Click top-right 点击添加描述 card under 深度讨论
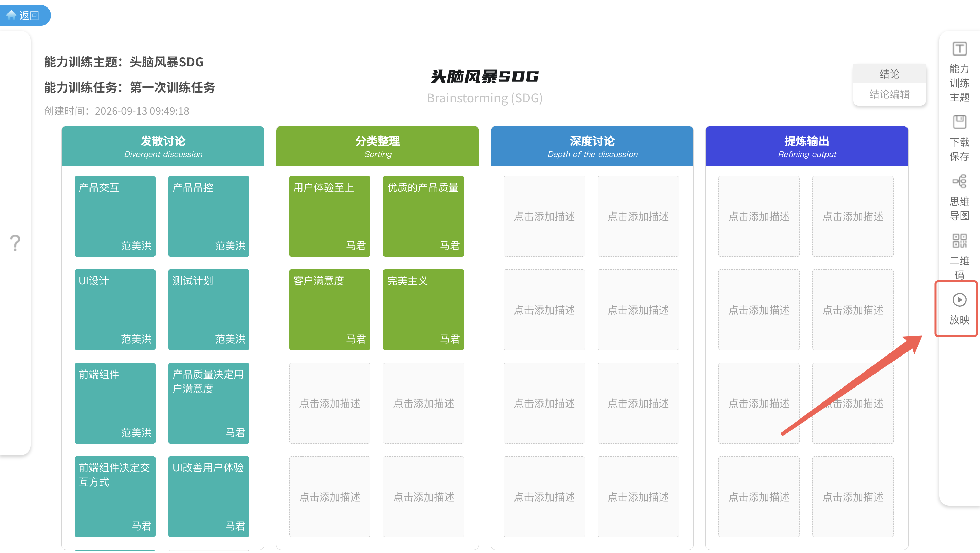Image resolution: width=980 pixels, height=553 pixels. pyautogui.click(x=638, y=216)
